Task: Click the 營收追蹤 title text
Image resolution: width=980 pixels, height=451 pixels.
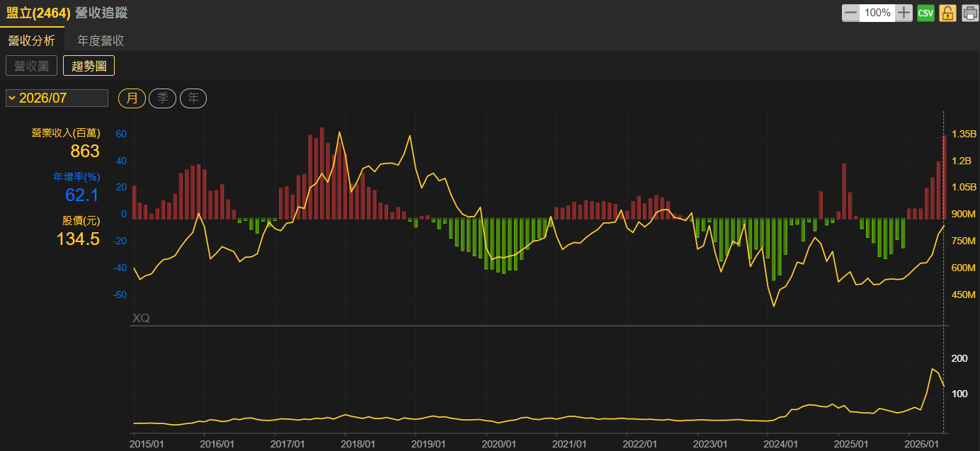Action: pyautogui.click(x=101, y=13)
